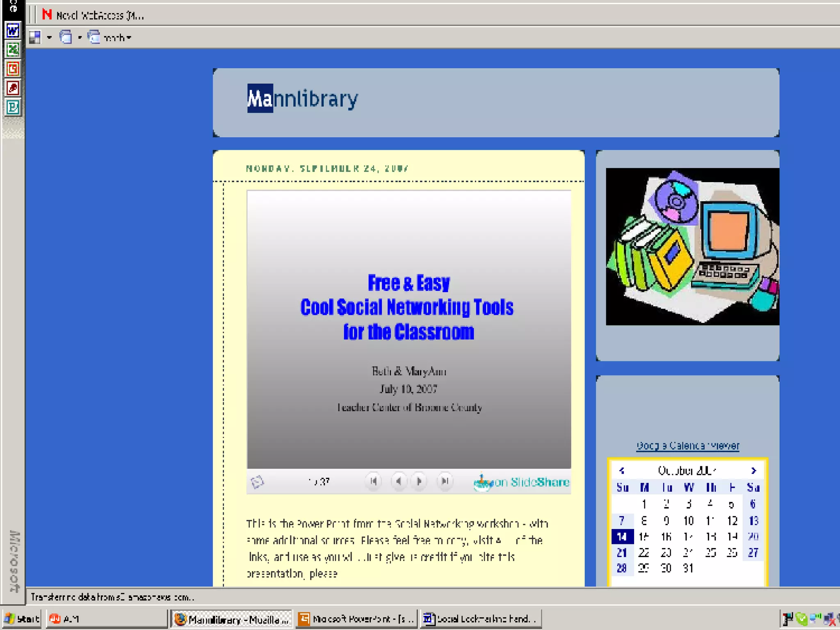
Task: Open the Windows Start menu
Action: click(x=22, y=619)
